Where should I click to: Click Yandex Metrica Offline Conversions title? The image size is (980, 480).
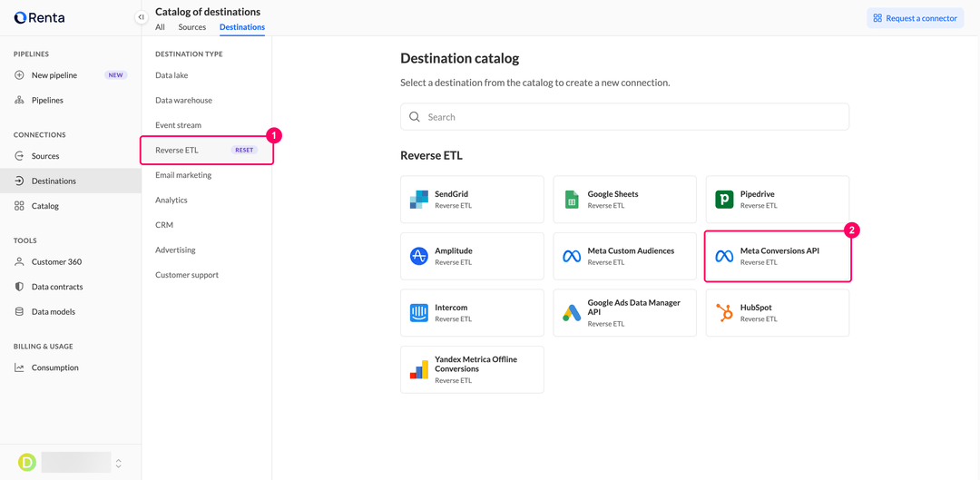coord(476,364)
